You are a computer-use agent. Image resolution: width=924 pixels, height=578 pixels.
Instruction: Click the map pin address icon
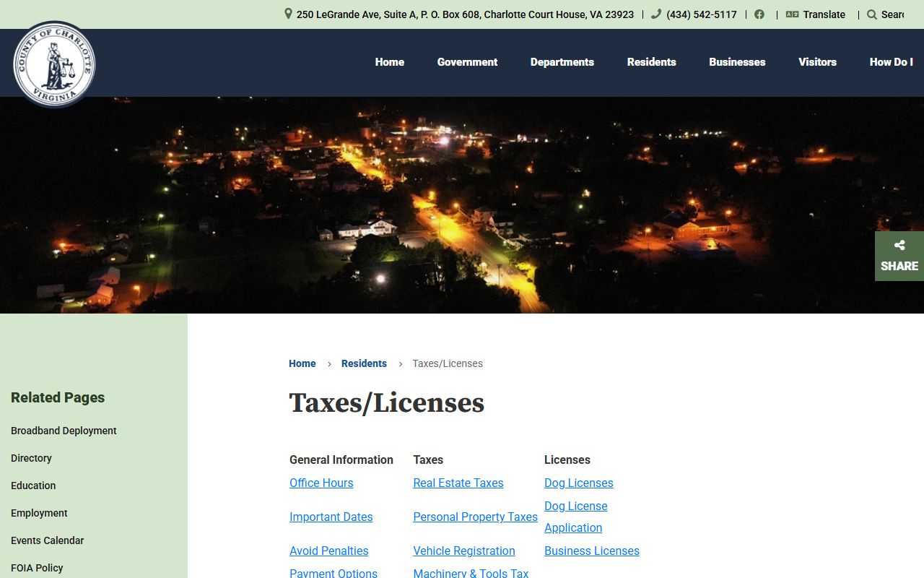(x=288, y=14)
